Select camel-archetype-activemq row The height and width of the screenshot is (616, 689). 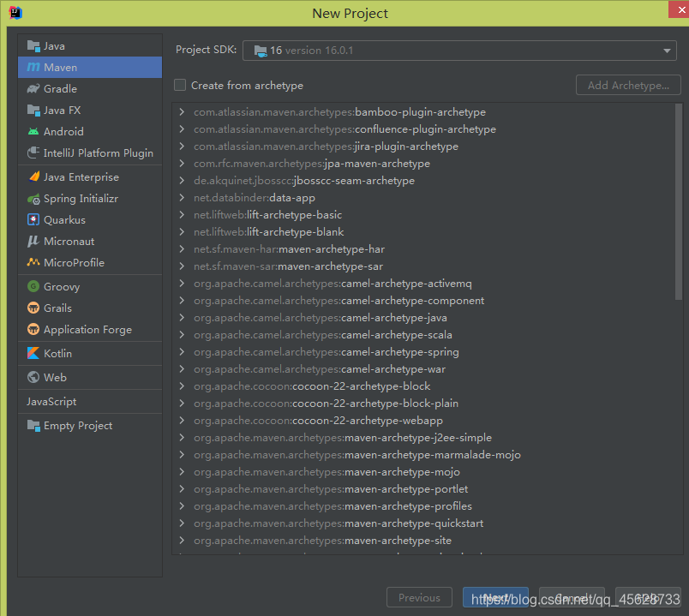point(424,284)
